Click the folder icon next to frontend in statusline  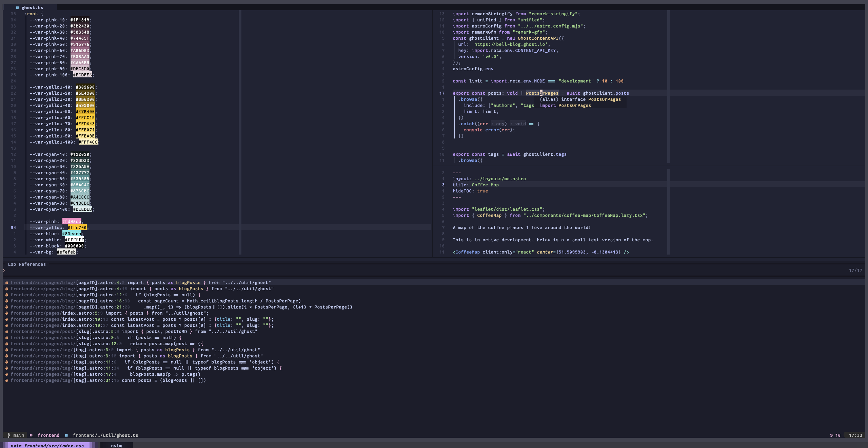point(31,435)
